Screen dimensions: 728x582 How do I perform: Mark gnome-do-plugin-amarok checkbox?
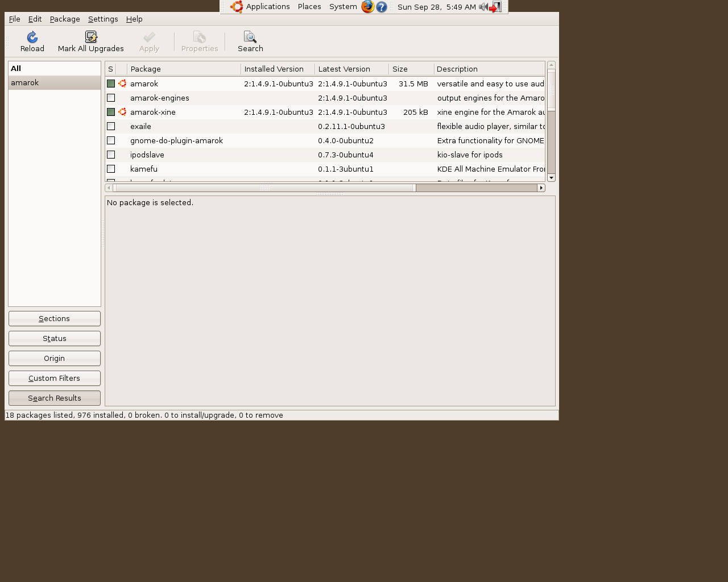click(x=111, y=140)
